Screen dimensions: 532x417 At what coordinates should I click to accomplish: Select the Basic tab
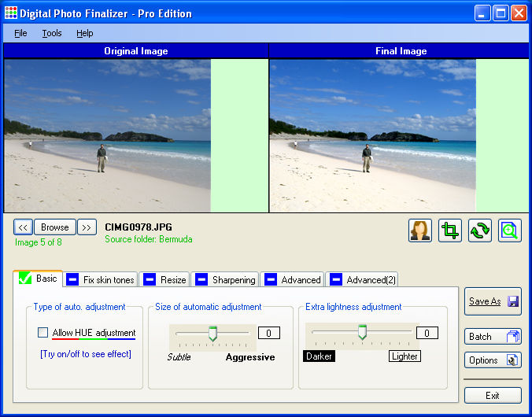tap(38, 279)
